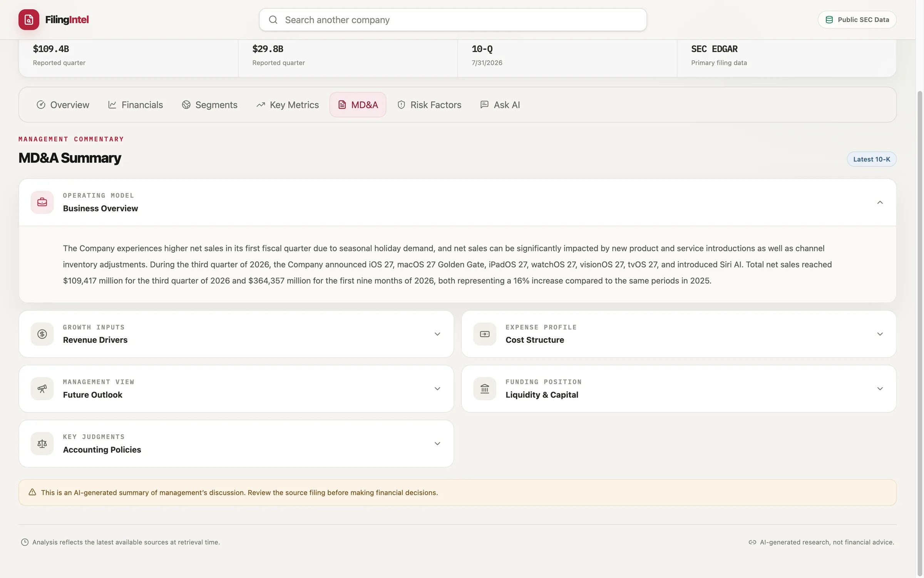Click the 7/31/2026 filing date
This screenshot has width=924, height=578.
[487, 63]
